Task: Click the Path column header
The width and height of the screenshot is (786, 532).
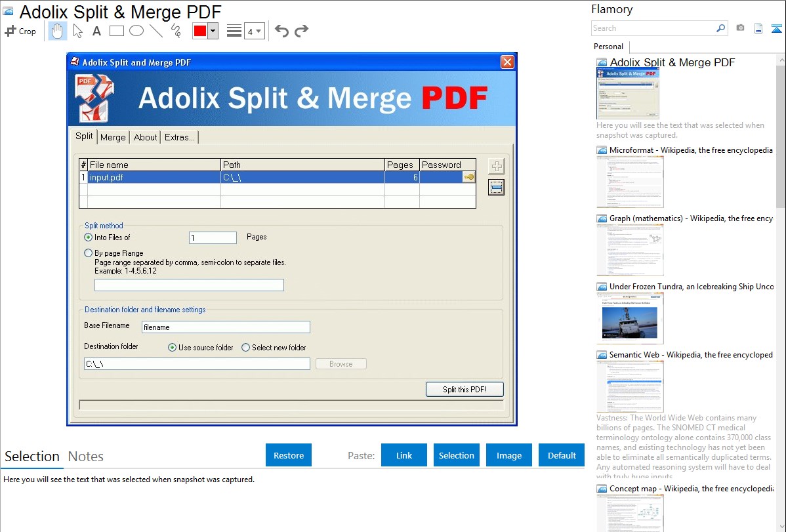Action: pos(302,165)
